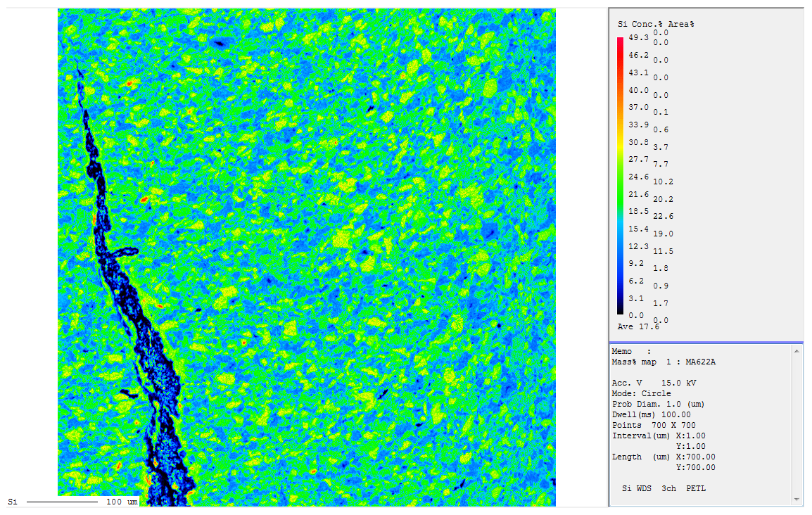Click the 'Si' element label beside scale bar

click(12, 502)
